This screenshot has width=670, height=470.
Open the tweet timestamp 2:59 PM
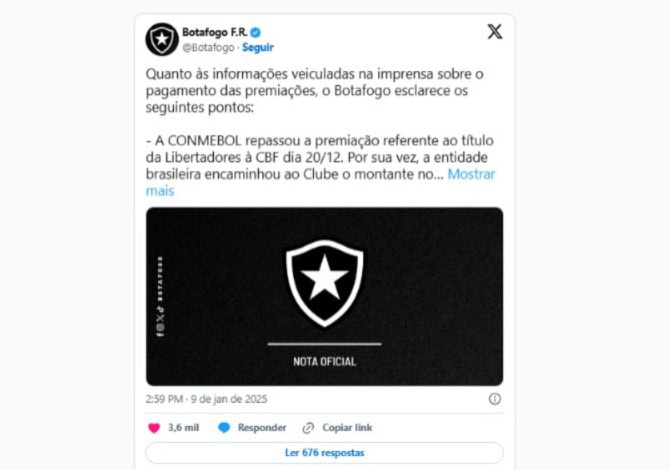[x=206, y=399]
